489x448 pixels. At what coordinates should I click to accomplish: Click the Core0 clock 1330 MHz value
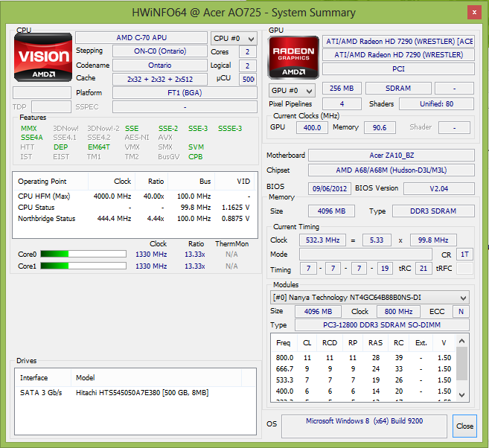151,255
